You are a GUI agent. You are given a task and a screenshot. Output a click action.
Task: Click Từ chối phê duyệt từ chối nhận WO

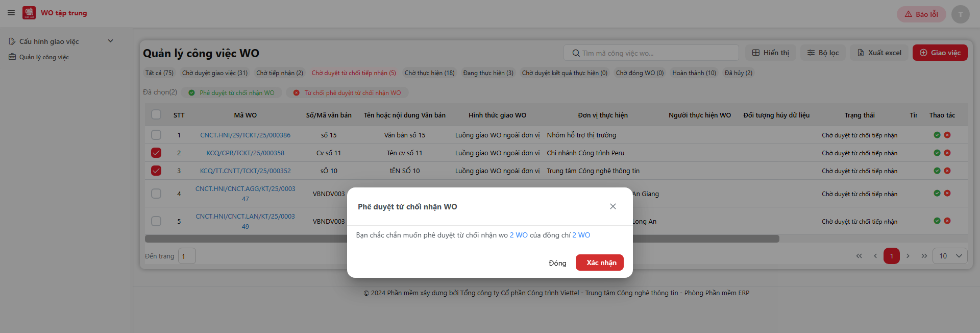click(x=347, y=93)
